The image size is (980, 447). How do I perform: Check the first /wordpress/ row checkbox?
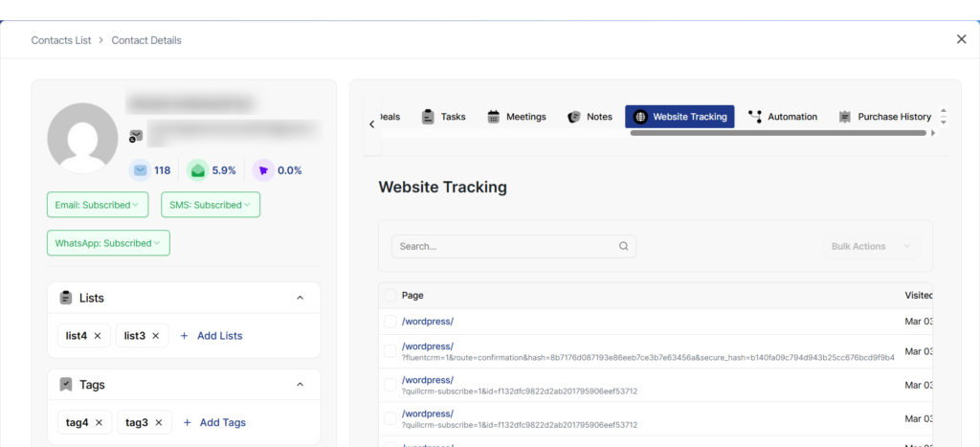390,322
